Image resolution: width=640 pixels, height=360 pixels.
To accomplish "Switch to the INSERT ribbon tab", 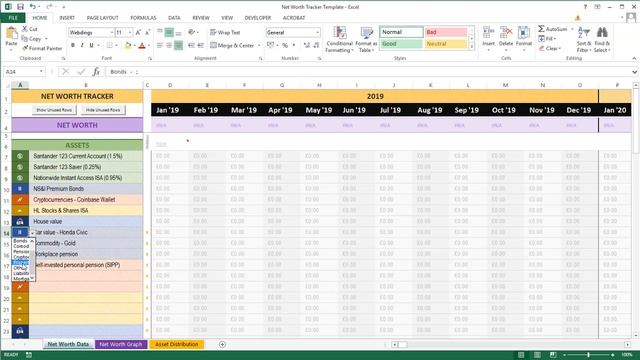I will (67, 18).
